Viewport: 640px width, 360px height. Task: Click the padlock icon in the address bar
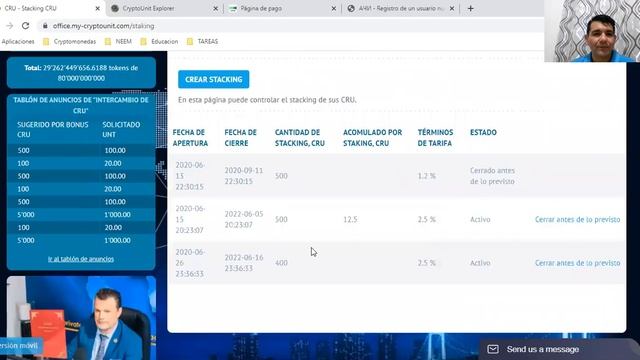point(45,26)
